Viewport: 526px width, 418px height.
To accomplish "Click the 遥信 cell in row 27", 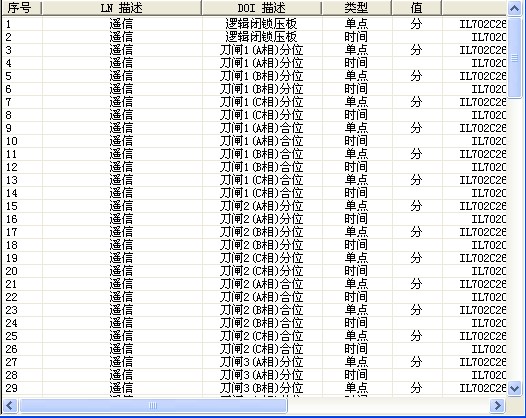I will click(122, 362).
